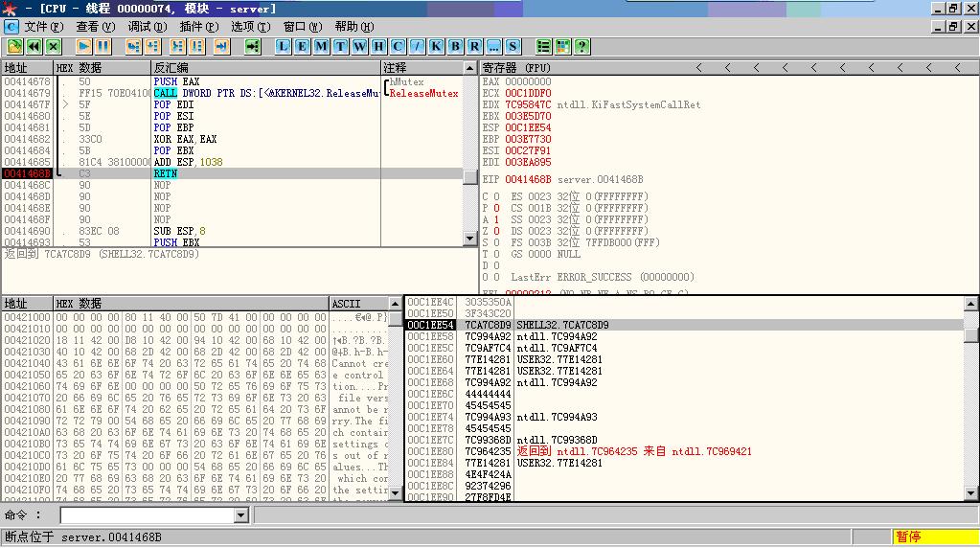The height and width of the screenshot is (548, 980).
Task: Click the dump pane HEX 数据 column header
Action: pos(191,304)
